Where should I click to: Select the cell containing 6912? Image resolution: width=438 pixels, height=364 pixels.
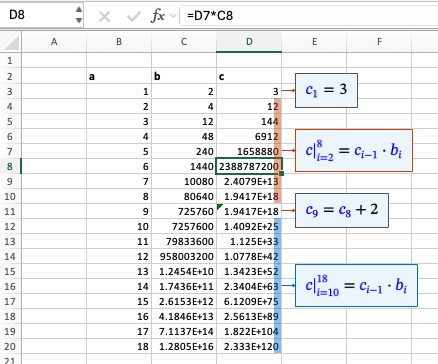tap(249, 136)
